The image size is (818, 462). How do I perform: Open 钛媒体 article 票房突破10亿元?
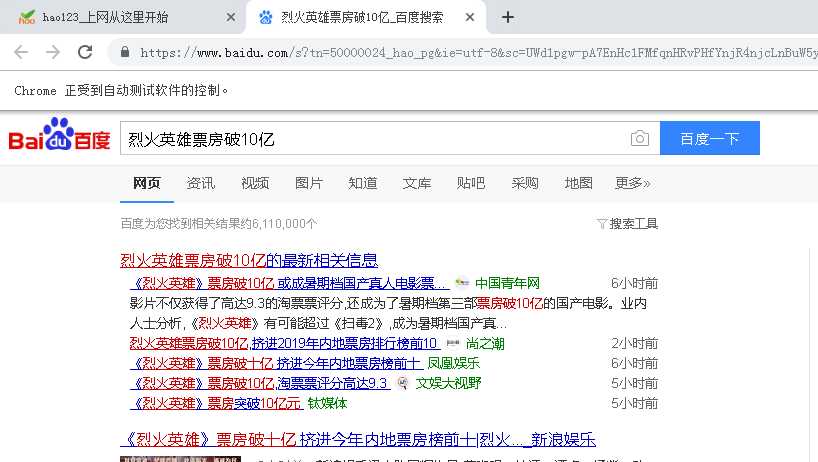pos(216,404)
